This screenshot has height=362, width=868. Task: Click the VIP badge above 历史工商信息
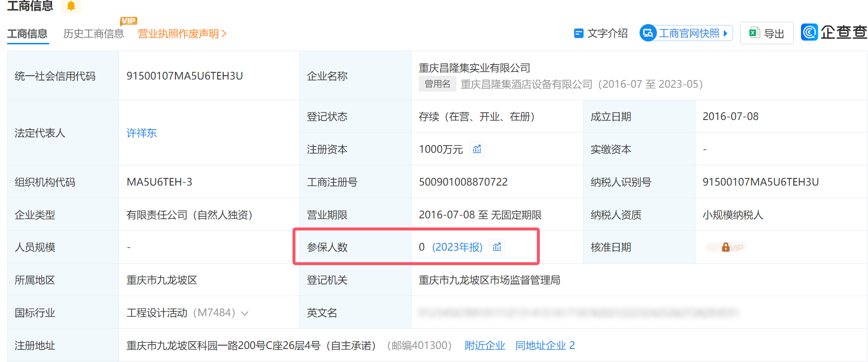[129, 21]
